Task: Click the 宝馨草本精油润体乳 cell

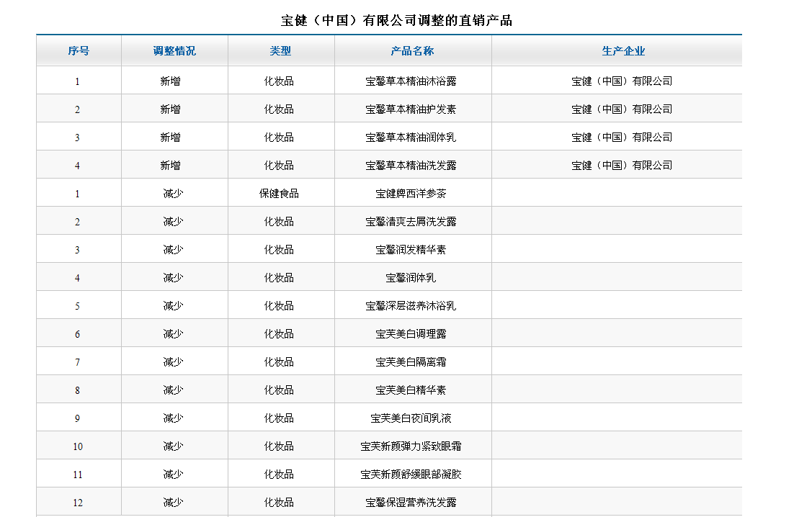Action: pos(411,138)
